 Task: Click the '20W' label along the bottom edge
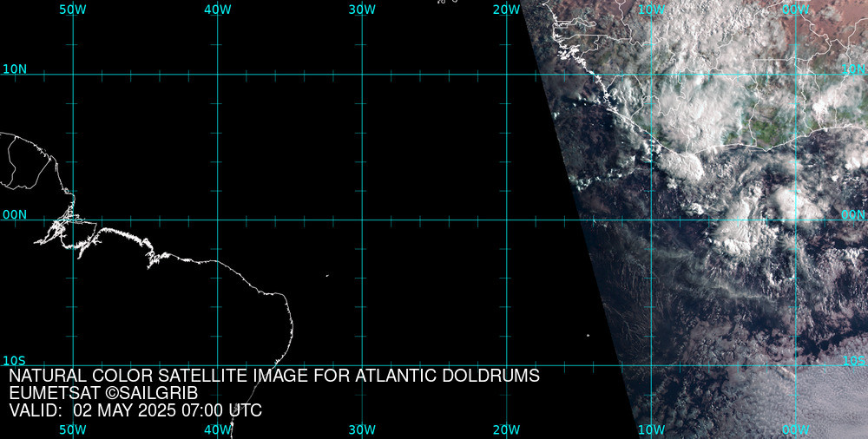507,429
